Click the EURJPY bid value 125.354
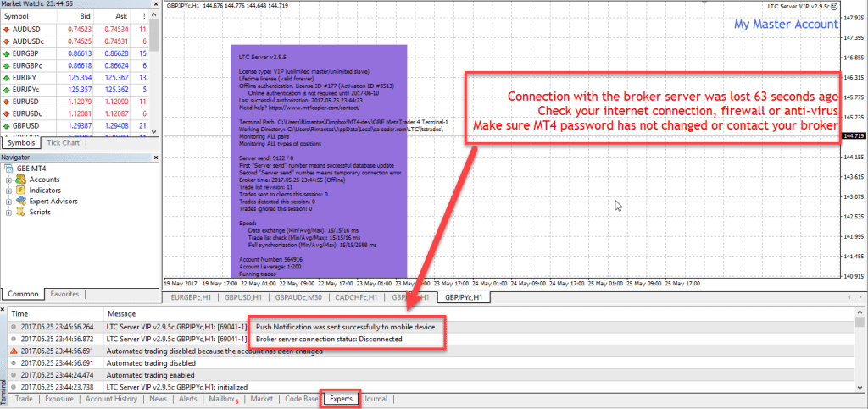 (80, 77)
